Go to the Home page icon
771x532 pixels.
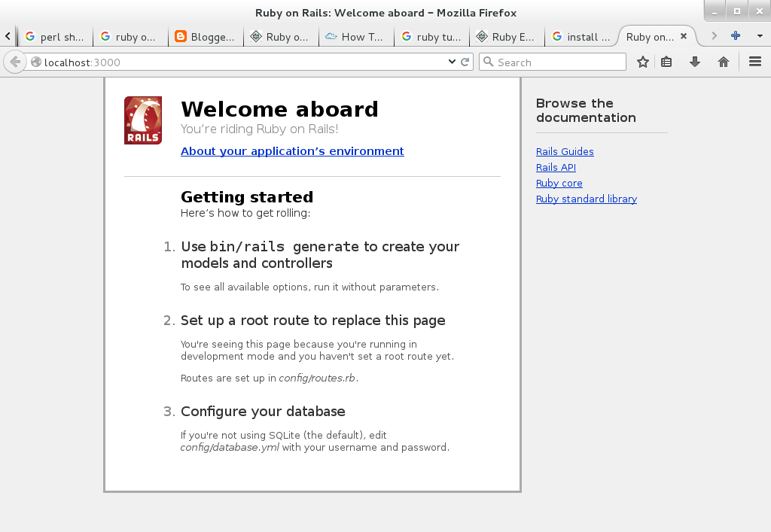pos(724,62)
